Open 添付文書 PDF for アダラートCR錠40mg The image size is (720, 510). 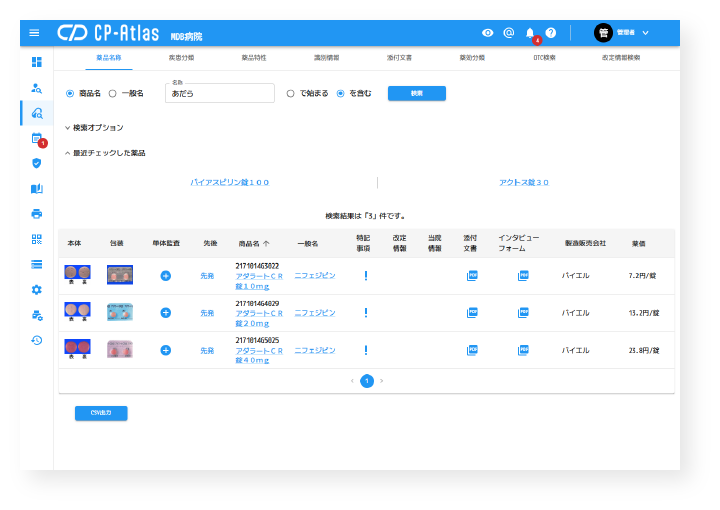point(472,350)
